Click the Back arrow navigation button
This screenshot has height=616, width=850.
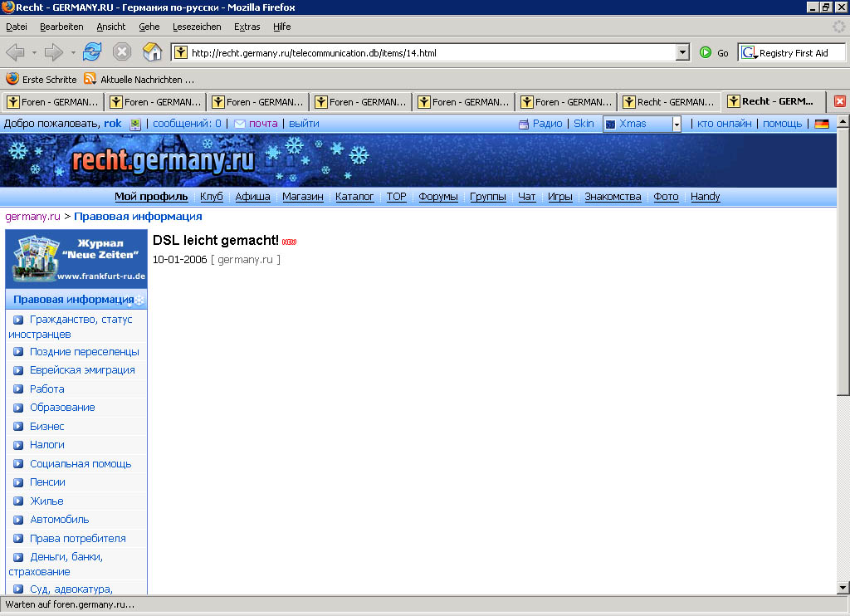(x=15, y=52)
